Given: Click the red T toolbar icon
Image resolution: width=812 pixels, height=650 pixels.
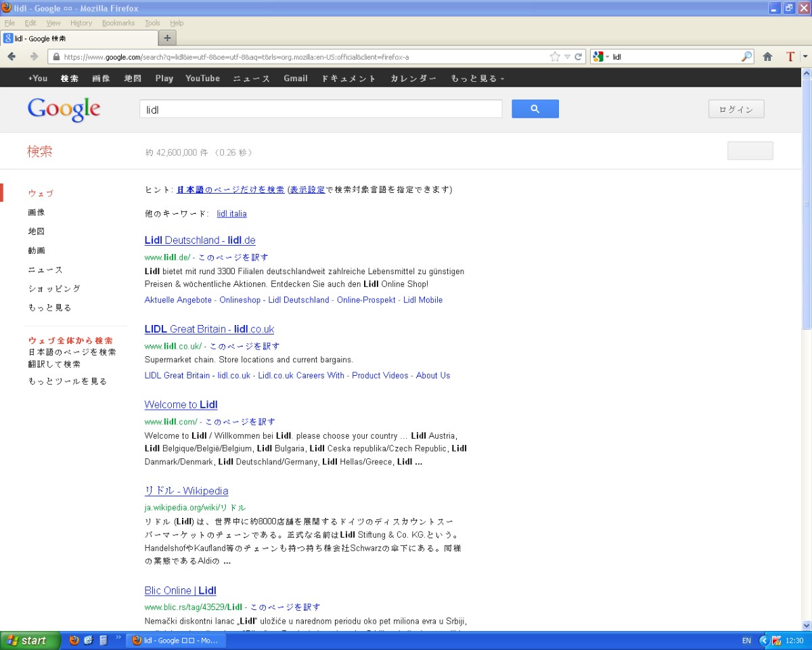Looking at the screenshot, I should click(790, 57).
